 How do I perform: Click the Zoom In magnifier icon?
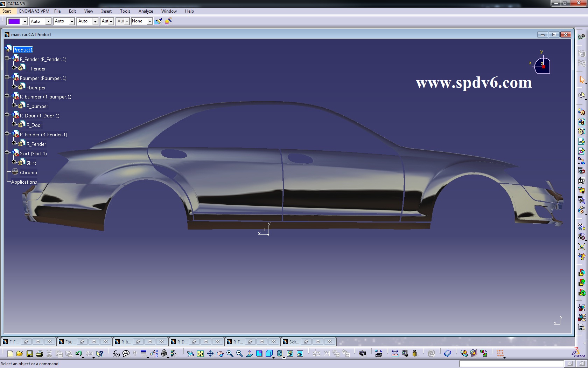229,354
